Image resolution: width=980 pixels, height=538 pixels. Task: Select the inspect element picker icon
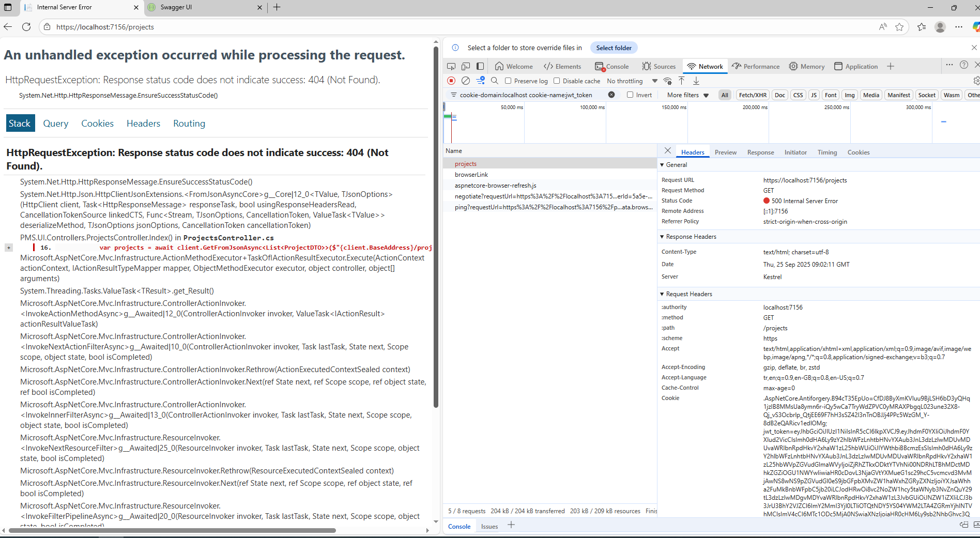451,66
